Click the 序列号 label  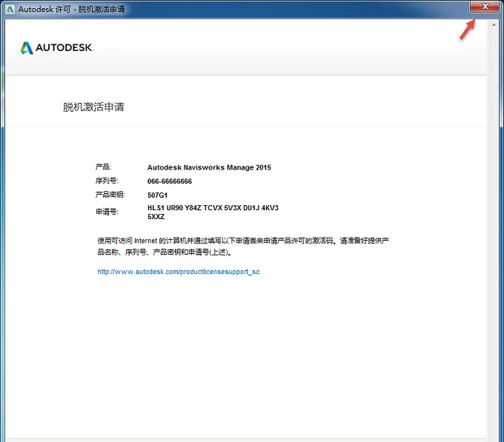(x=107, y=181)
